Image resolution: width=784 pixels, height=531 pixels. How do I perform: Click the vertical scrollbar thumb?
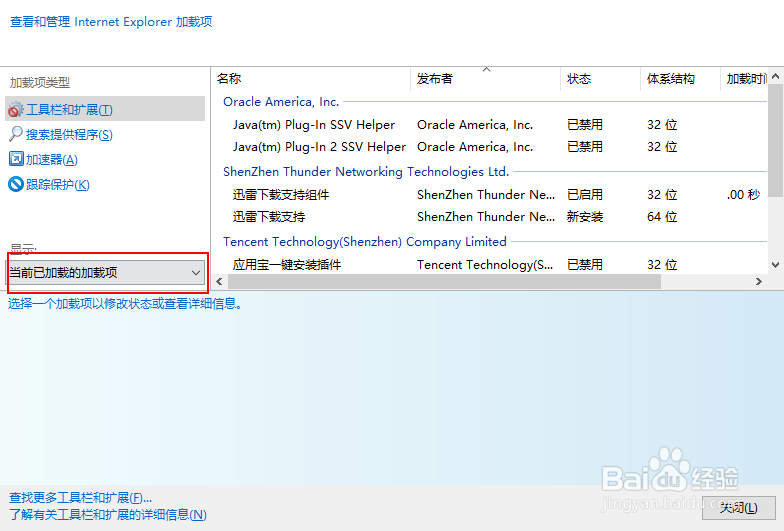(x=776, y=140)
